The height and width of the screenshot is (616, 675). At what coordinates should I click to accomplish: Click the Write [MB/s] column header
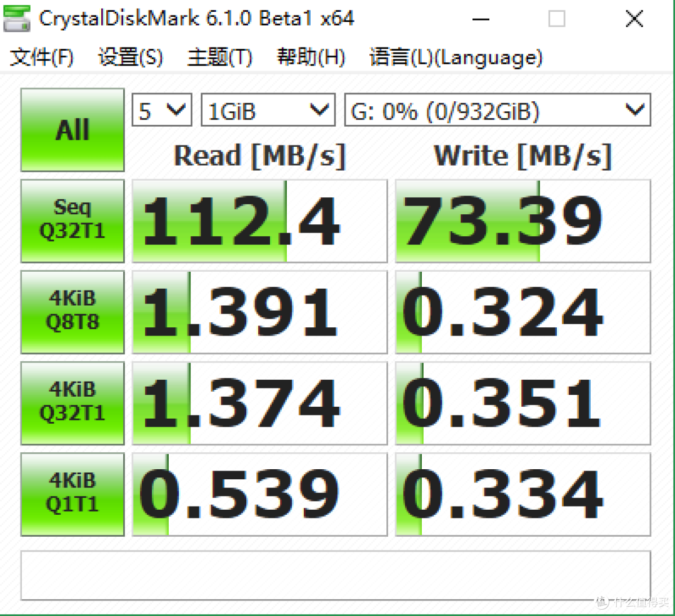click(523, 156)
